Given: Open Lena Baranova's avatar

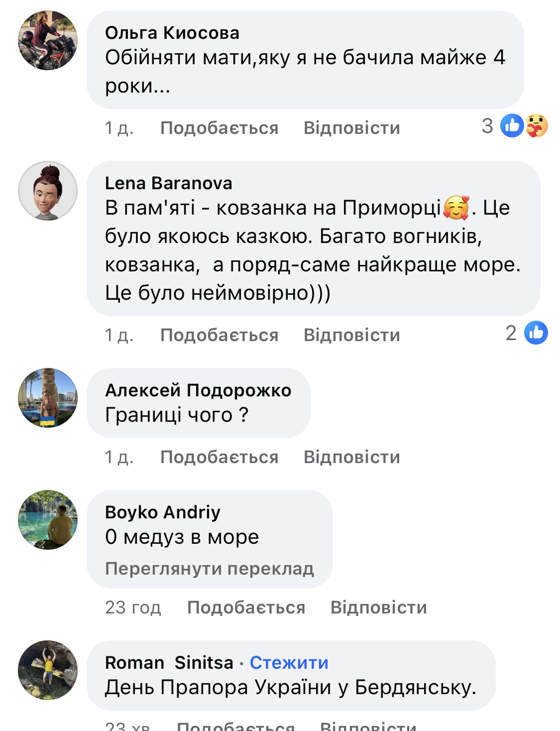Looking at the screenshot, I should click(x=48, y=191).
